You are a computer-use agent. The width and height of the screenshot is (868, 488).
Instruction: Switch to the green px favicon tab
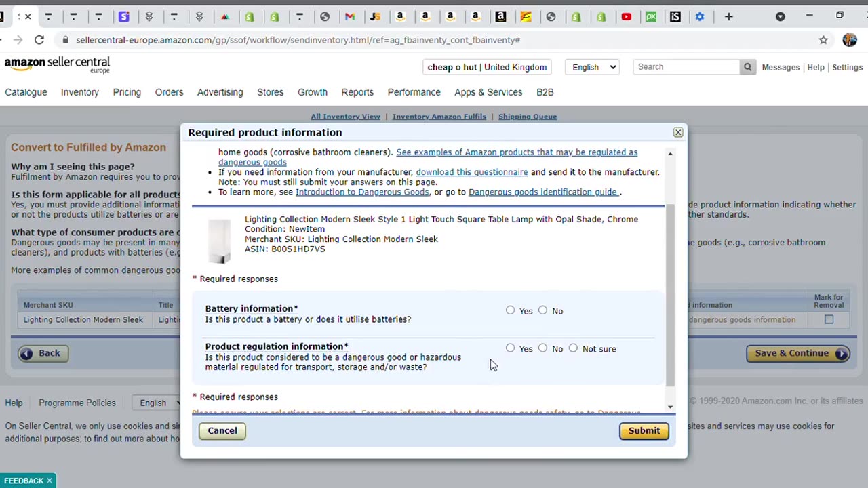pyautogui.click(x=651, y=16)
